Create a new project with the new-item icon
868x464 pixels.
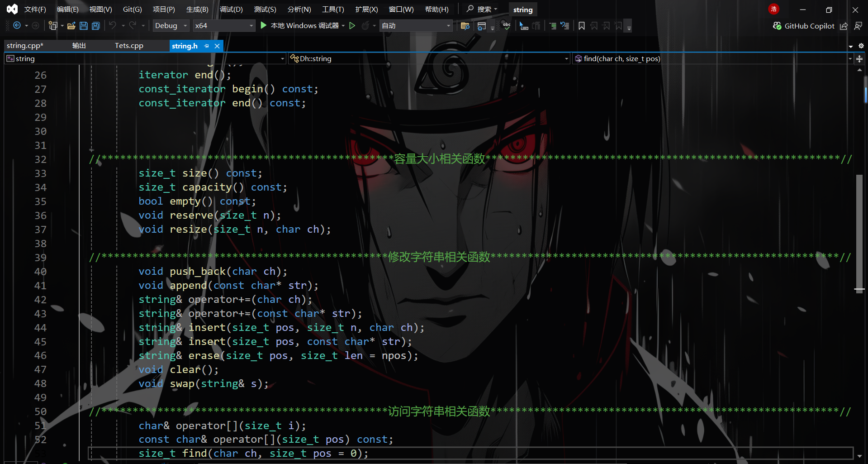(x=53, y=26)
